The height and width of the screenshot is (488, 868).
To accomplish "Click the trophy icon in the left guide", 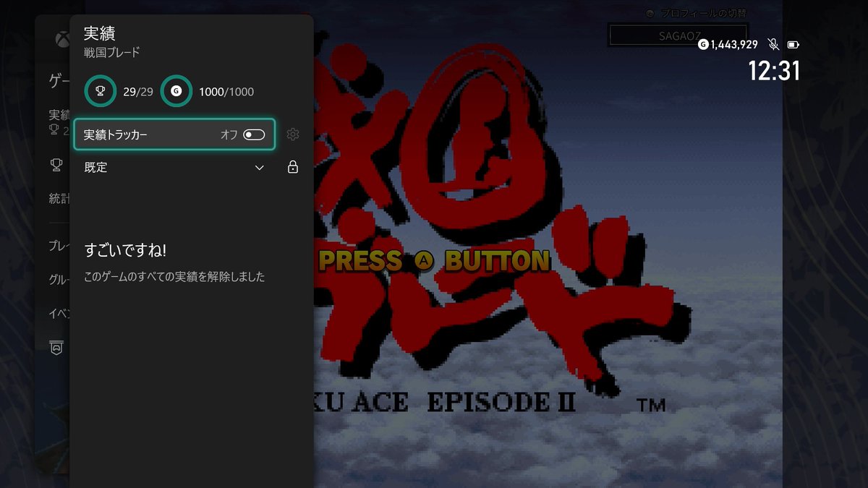I will tap(56, 164).
